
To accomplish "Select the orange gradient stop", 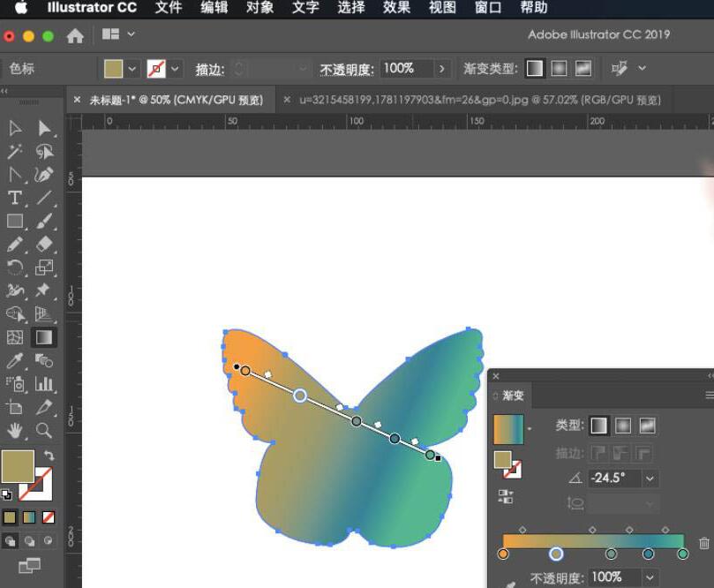I will (x=503, y=554).
